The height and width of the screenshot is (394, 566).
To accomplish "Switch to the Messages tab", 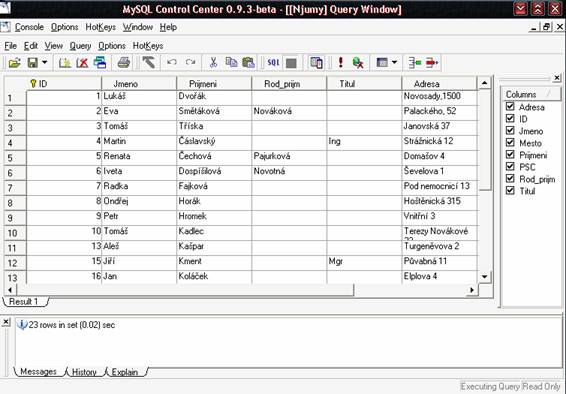I will [x=38, y=371].
